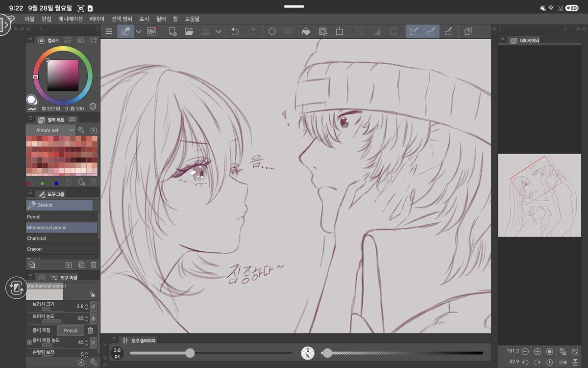This screenshot has height=368, width=588.
Task: Delete the sub tool with trash icon
Action: tap(94, 264)
